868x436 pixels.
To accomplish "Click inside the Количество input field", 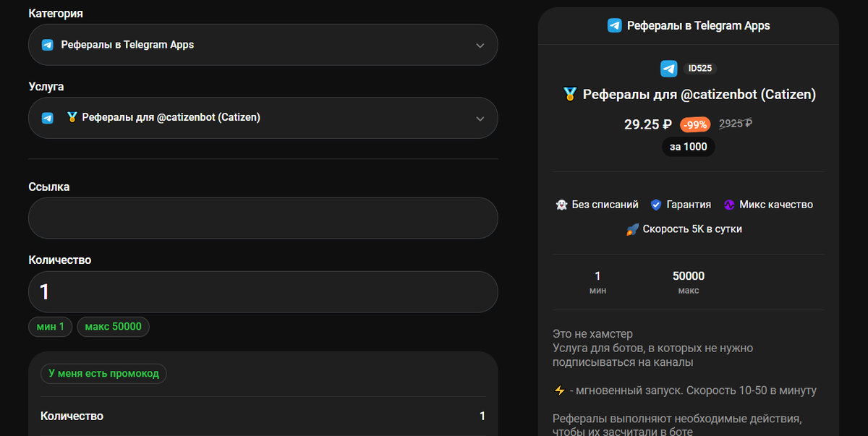I will point(263,292).
